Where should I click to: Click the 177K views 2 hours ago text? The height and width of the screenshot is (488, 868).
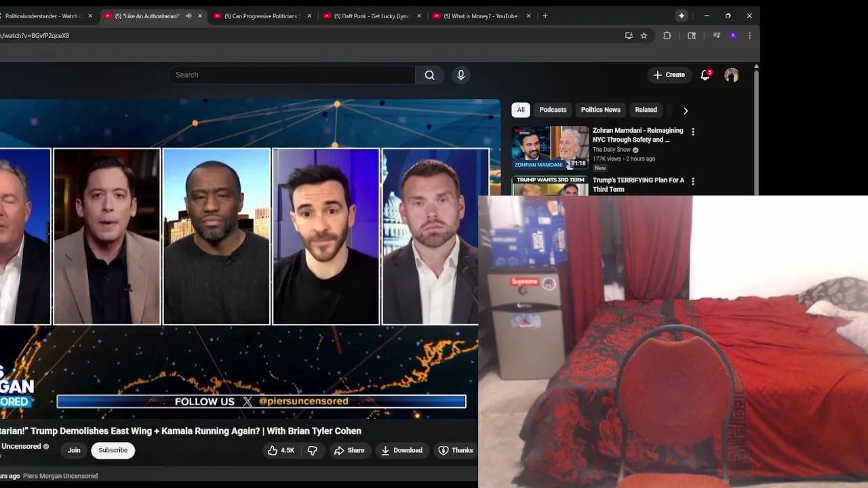[x=624, y=159]
